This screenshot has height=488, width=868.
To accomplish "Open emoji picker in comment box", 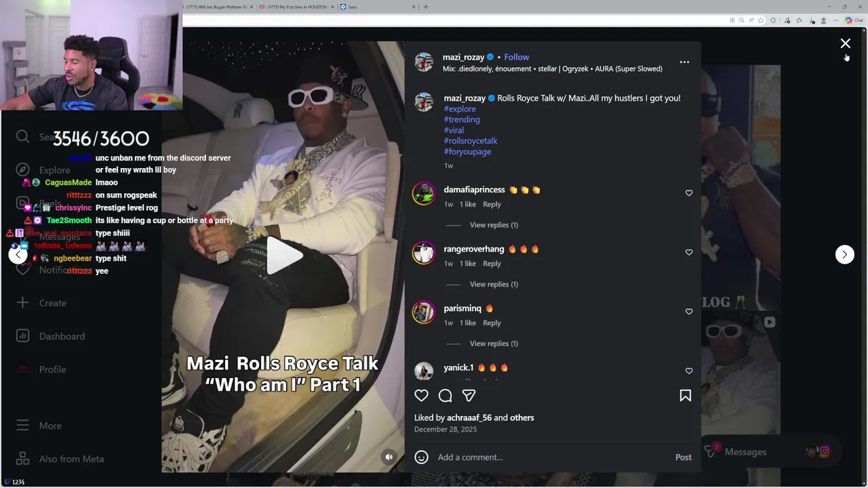I will click(x=421, y=457).
